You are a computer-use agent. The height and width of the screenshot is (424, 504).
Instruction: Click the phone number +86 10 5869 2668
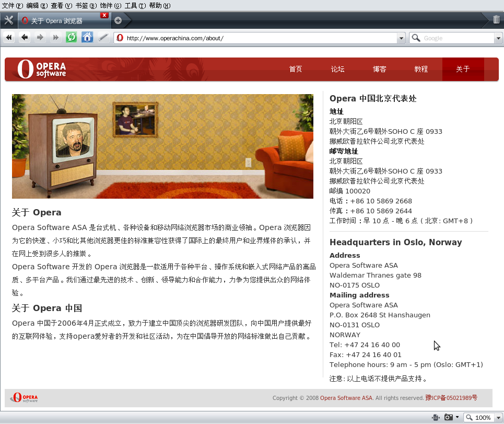pyautogui.click(x=381, y=201)
